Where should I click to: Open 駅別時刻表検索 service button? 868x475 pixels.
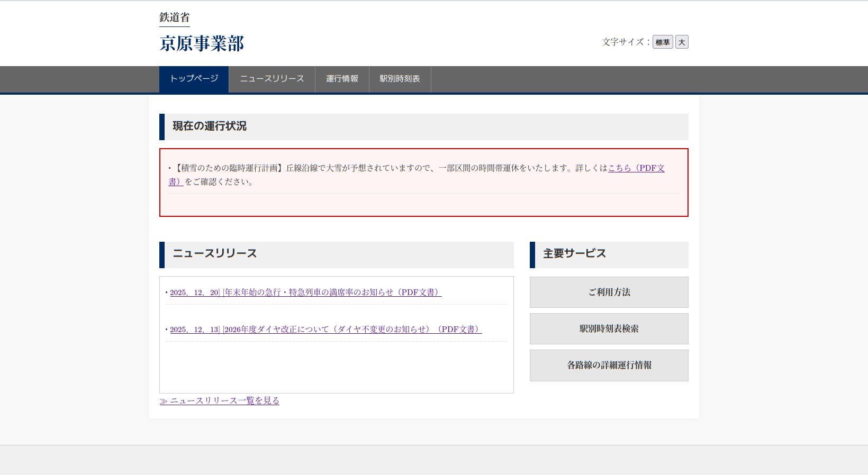(x=609, y=328)
